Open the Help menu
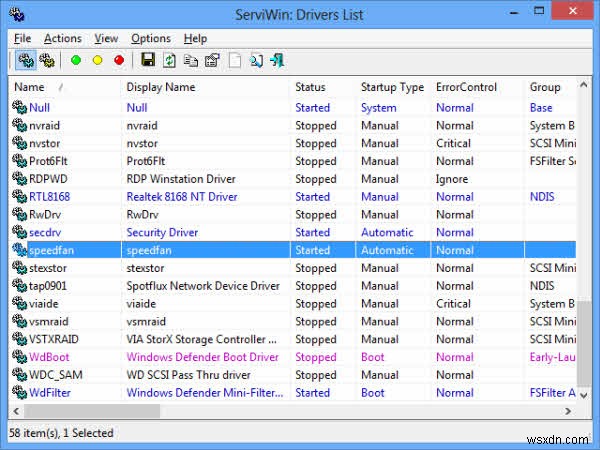 (195, 39)
